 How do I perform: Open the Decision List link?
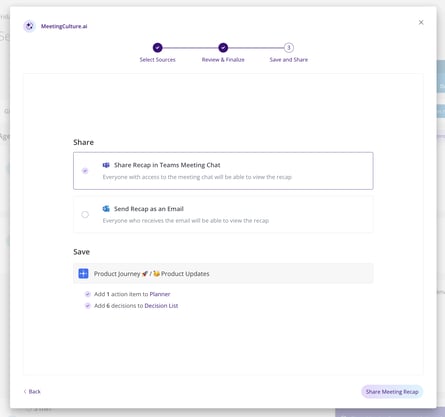(x=161, y=306)
